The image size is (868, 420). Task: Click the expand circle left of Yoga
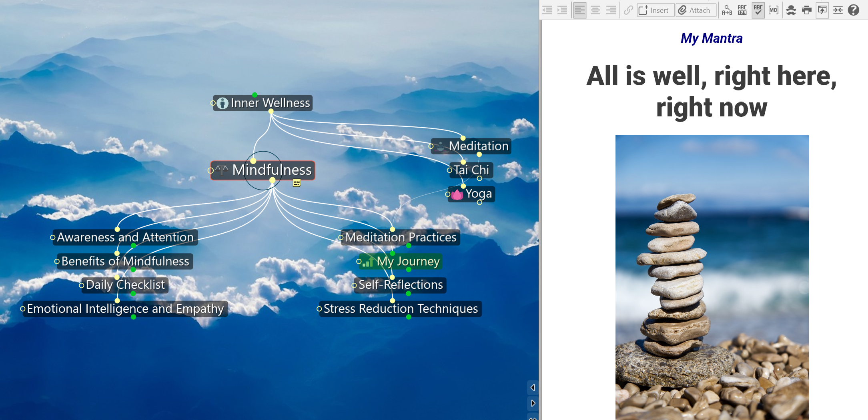pos(447,194)
